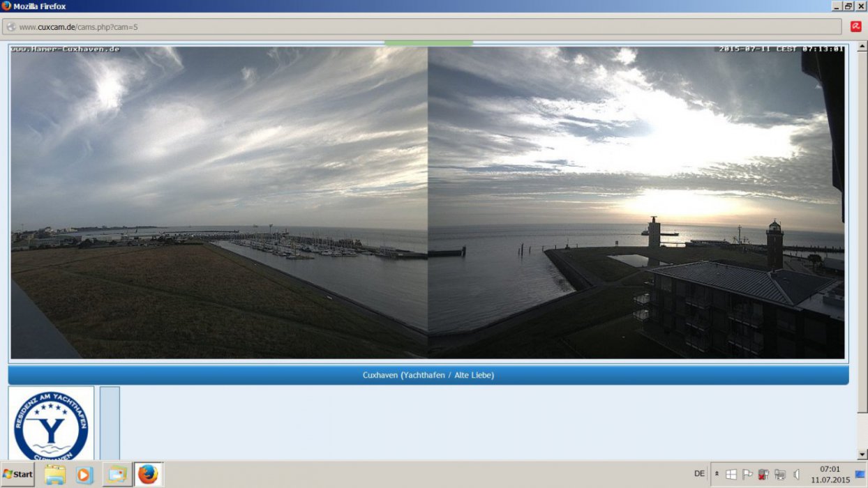This screenshot has width=868, height=488.
Task: Open Windows Explorer from the taskbar
Action: 55,475
